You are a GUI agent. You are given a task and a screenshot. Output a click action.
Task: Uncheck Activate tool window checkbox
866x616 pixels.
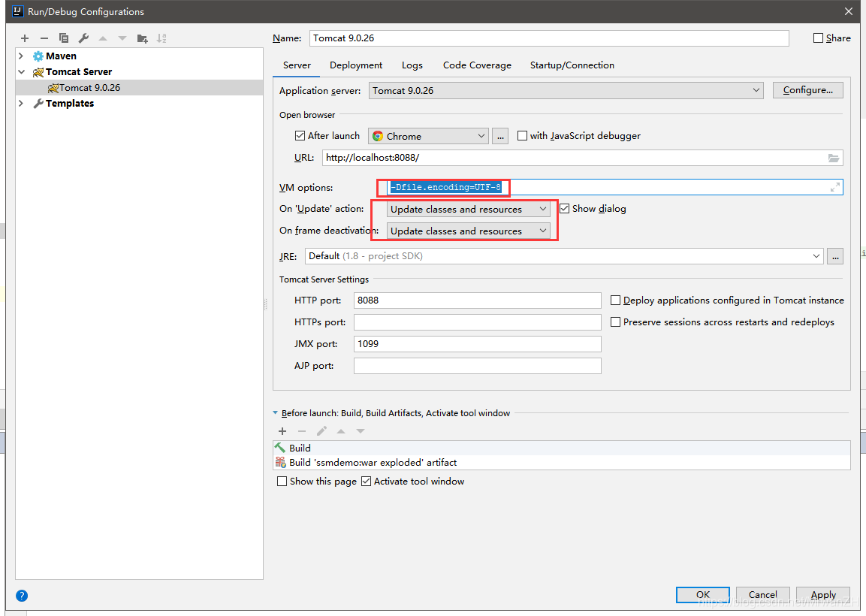coord(366,482)
